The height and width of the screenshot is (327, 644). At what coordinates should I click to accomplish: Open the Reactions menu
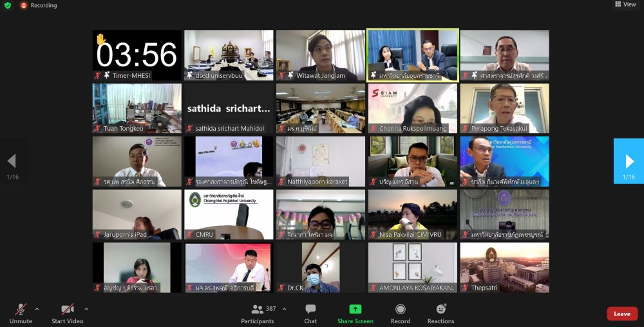pyautogui.click(x=440, y=313)
